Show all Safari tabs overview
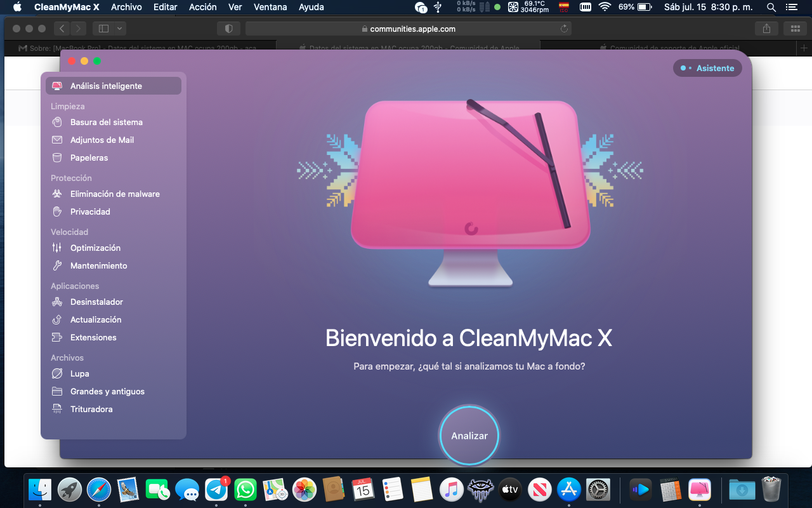 (795, 29)
